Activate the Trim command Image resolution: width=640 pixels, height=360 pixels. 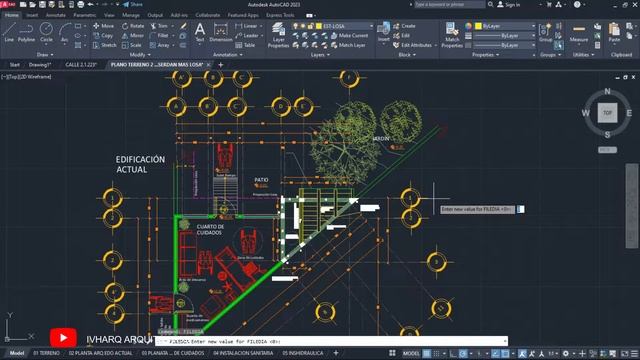tap(159, 26)
